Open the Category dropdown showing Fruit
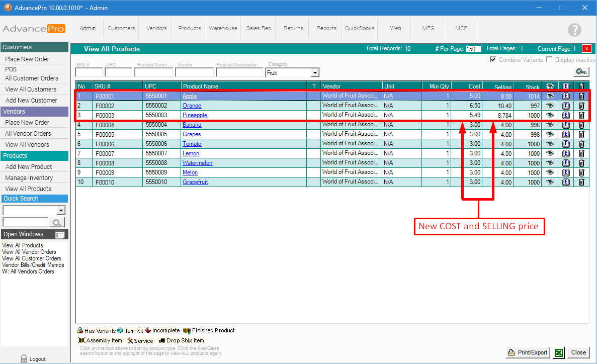The width and height of the screenshot is (597, 364). click(x=314, y=73)
